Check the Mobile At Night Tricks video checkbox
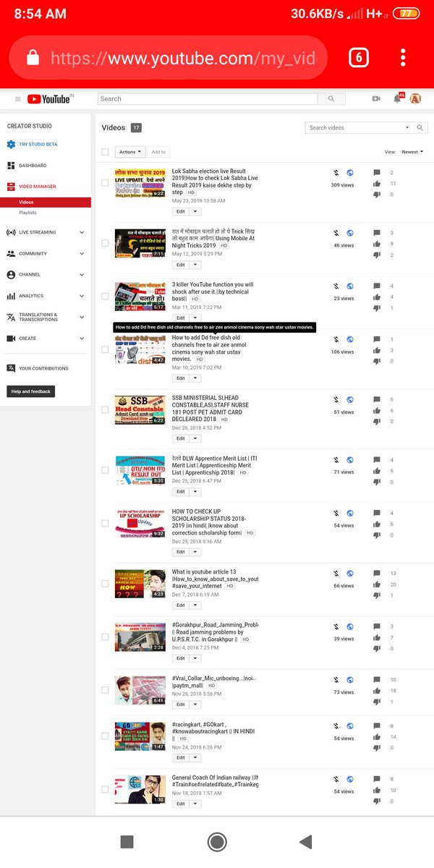Screen dimensions: 434x868 [x=105, y=243]
